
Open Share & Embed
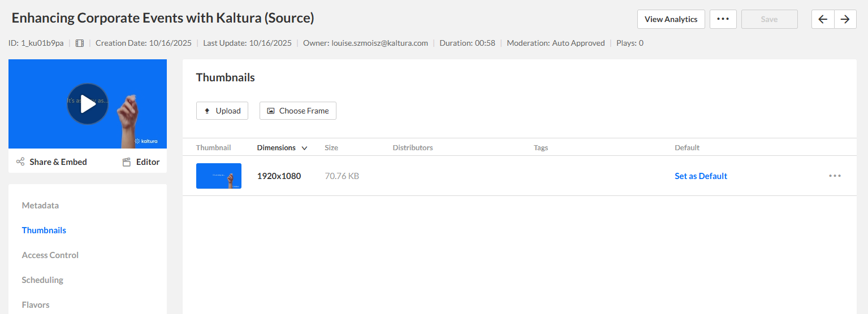[x=58, y=162]
